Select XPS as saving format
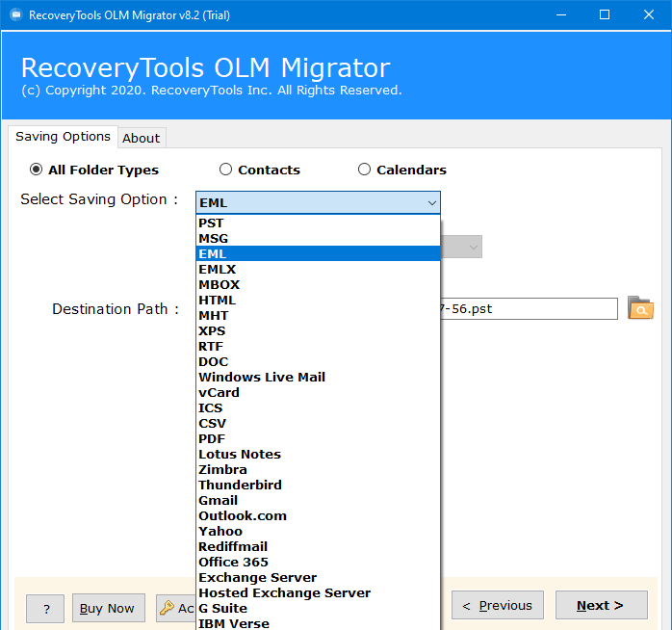Screen dimensions: 672x630 (x=318, y=331)
